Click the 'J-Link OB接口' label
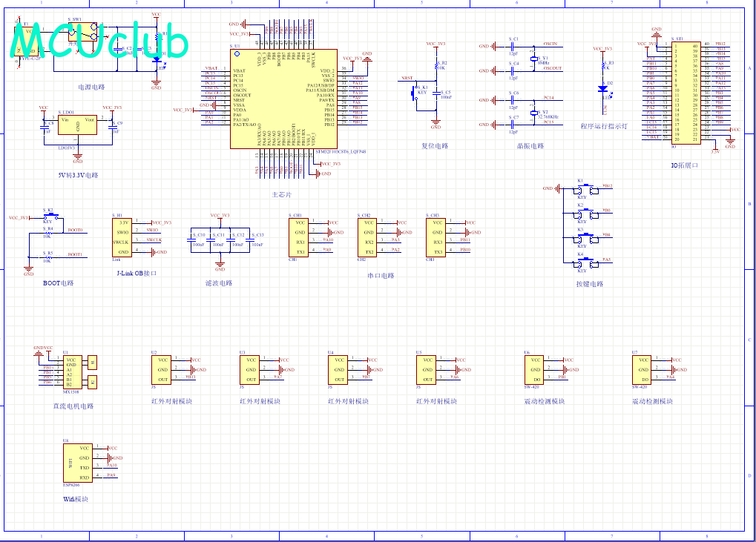Image resolution: width=756 pixels, height=542 pixels. [x=137, y=273]
